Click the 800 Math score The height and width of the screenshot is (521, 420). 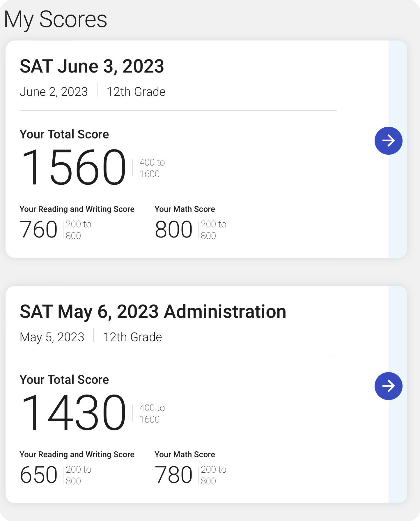tap(173, 230)
